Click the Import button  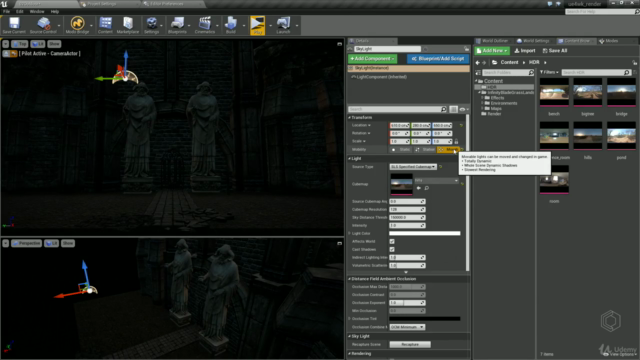click(525, 51)
